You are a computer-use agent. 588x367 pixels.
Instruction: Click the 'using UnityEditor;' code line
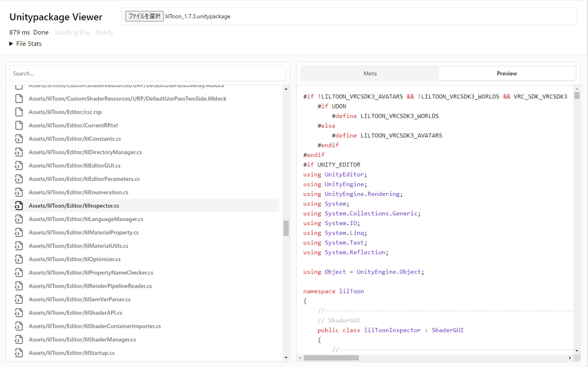point(335,174)
